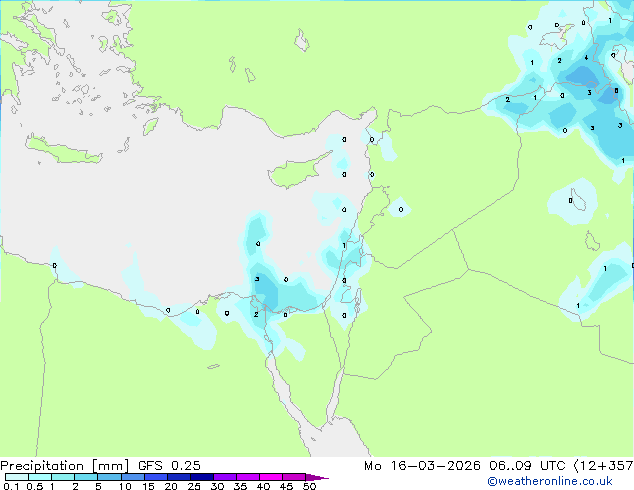Click the precipitation value '4' on map
Image resolution: width=634 pixels, height=490 pixels.
click(586, 58)
